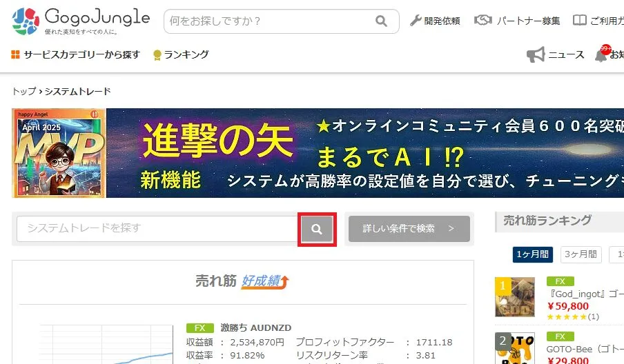This screenshot has width=624, height=364.
Task: Expand 詳しい条件で検索 options
Action: pos(409,229)
